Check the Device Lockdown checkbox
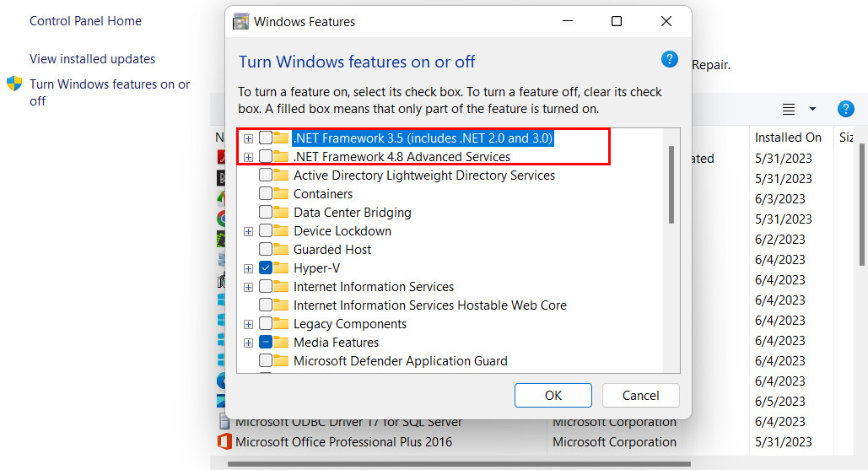 point(266,231)
